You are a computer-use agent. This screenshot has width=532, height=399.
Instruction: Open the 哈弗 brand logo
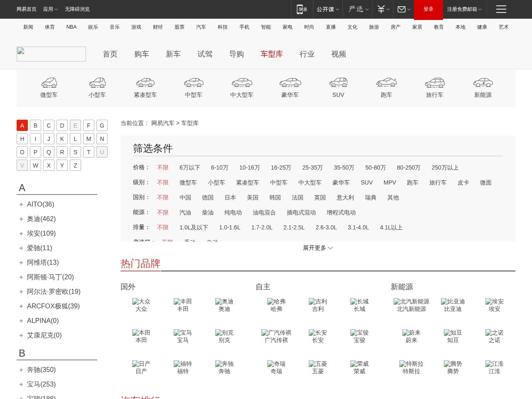point(276,301)
